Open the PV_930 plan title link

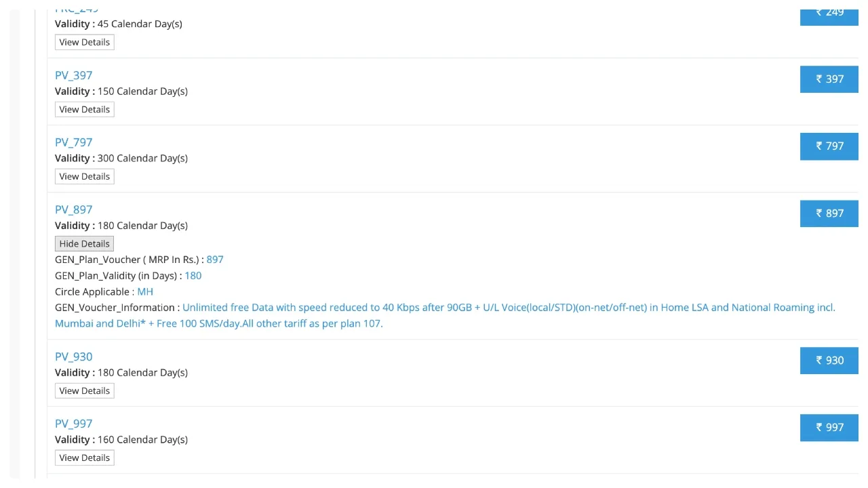point(73,357)
